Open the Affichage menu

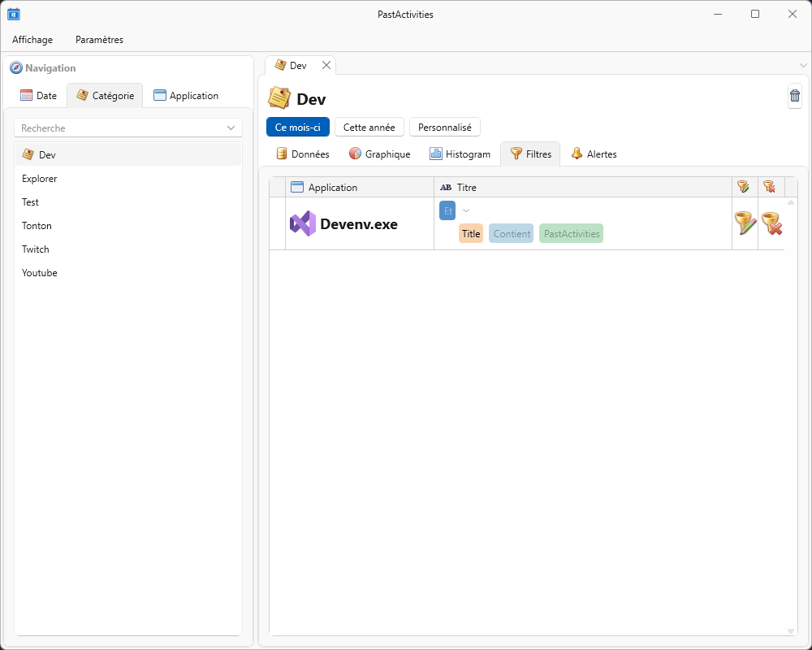tap(32, 39)
